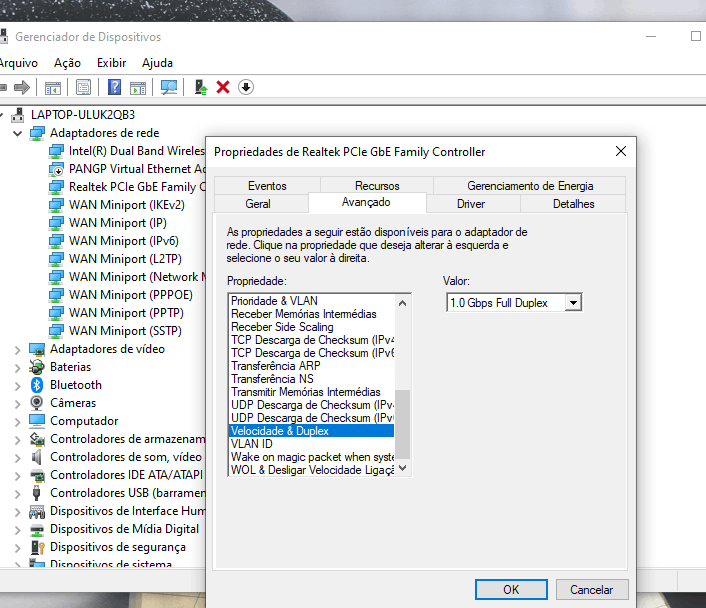Expand the Bluetooth node
The width and height of the screenshot is (706, 608).
(x=18, y=386)
